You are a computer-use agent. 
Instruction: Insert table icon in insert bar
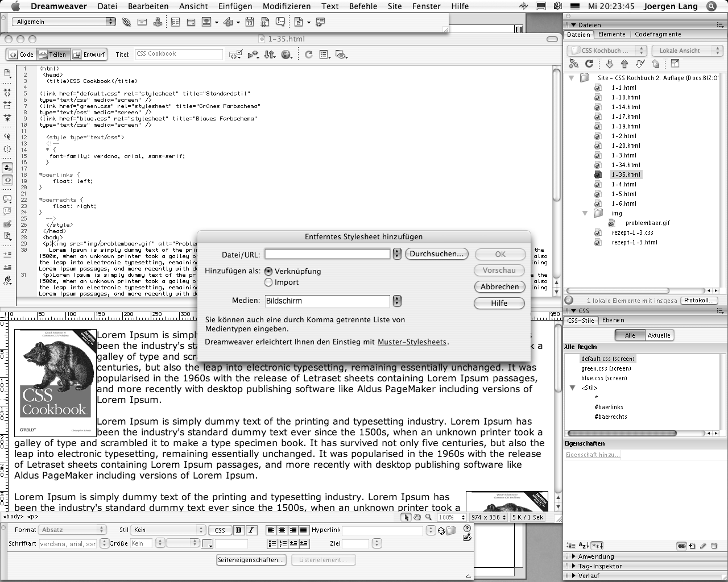pos(175,22)
